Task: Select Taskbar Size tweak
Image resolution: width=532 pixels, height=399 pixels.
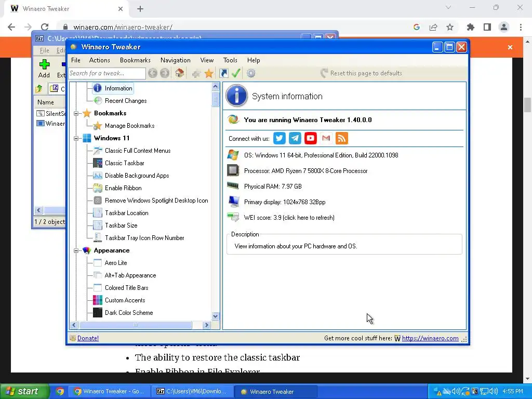Action: coord(121,225)
